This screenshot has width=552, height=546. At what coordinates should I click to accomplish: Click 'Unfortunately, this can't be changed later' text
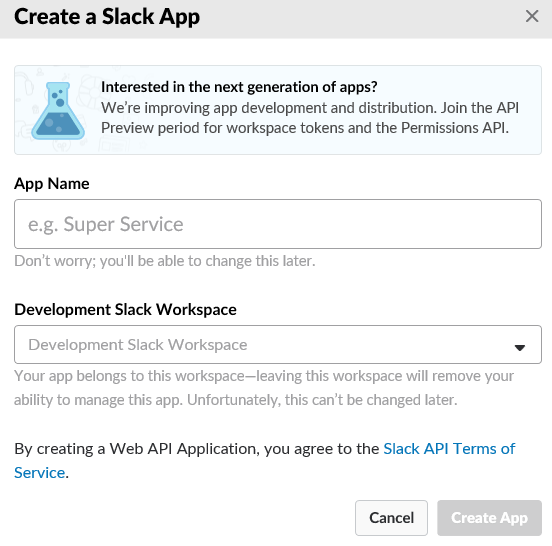[x=322, y=400]
